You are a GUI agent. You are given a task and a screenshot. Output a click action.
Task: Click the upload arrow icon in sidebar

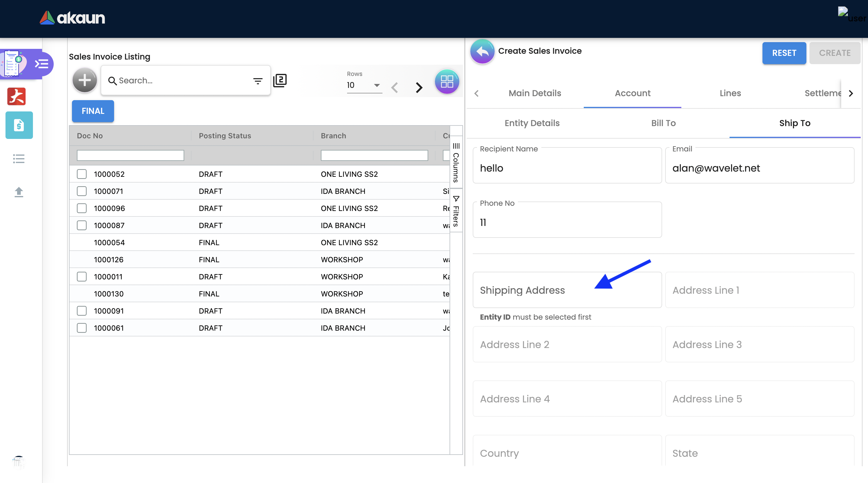(x=19, y=192)
